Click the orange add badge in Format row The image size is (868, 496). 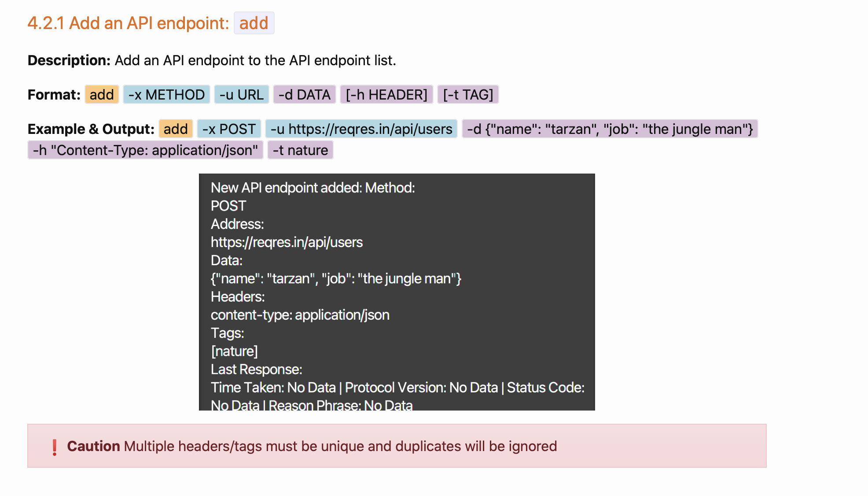tap(101, 94)
